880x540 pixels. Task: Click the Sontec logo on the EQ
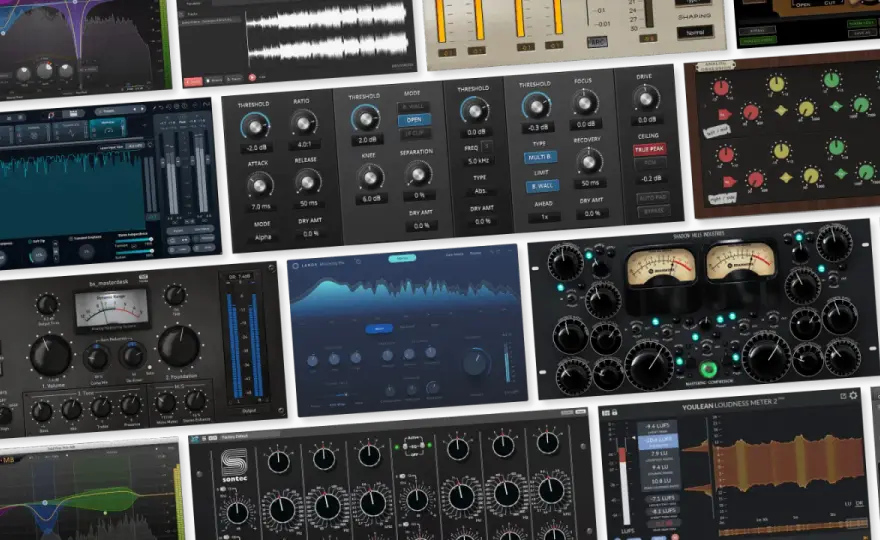(233, 465)
